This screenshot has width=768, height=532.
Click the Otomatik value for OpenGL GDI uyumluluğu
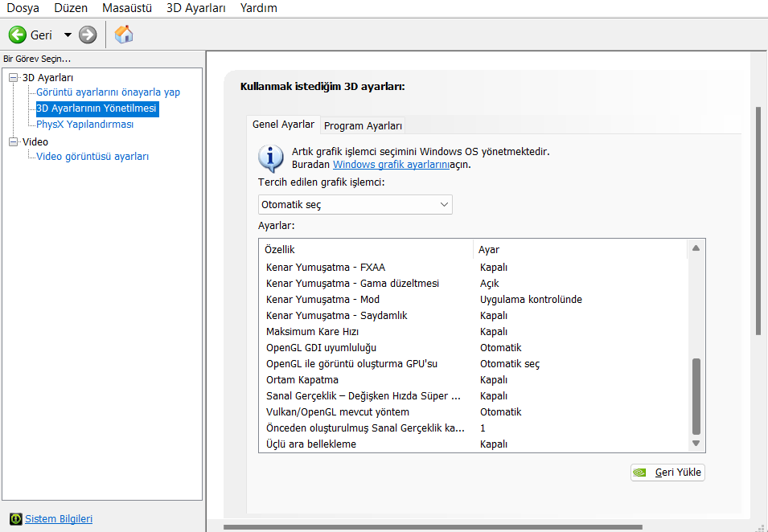coord(500,347)
